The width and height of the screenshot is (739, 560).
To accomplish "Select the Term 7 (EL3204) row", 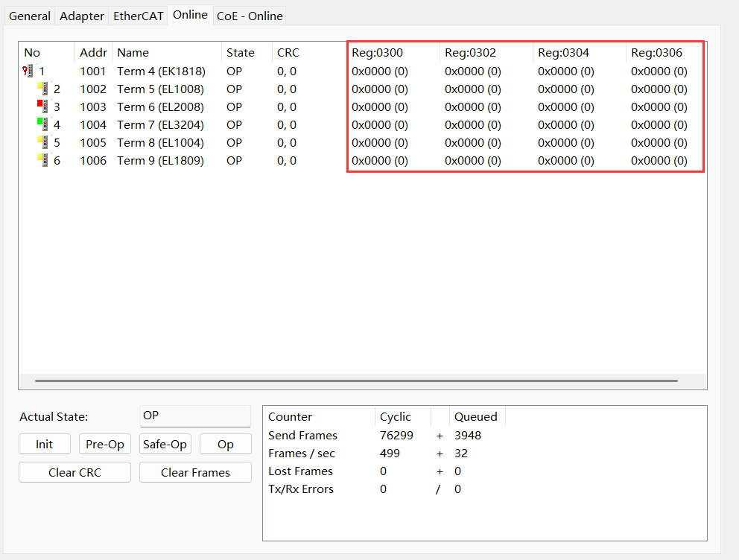I will pos(363,125).
